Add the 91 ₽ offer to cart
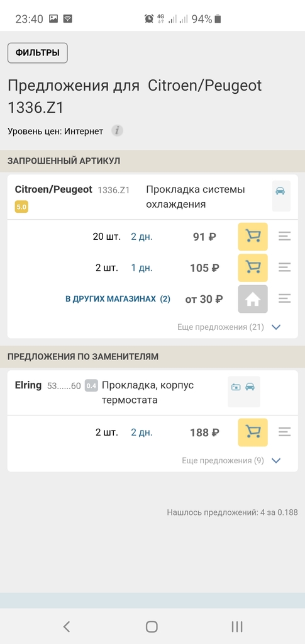The height and width of the screenshot is (644, 305). [x=253, y=237]
